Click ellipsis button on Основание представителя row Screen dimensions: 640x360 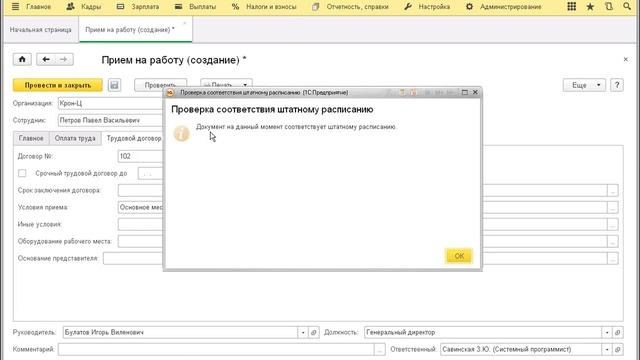click(613, 259)
